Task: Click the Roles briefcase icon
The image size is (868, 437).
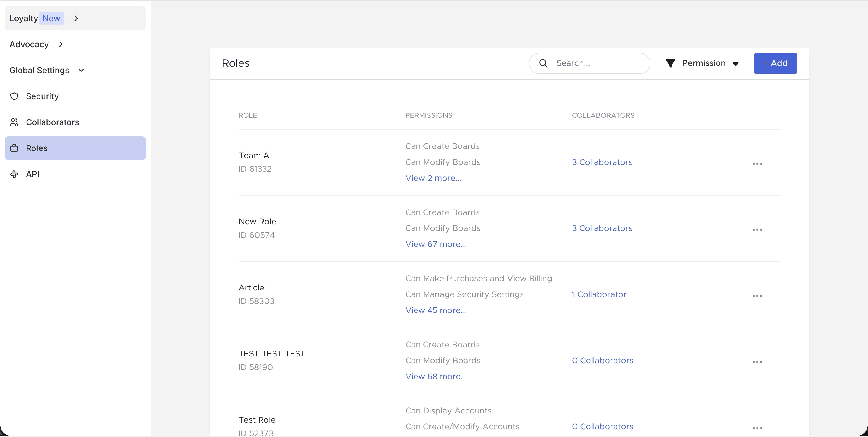Action: click(14, 148)
